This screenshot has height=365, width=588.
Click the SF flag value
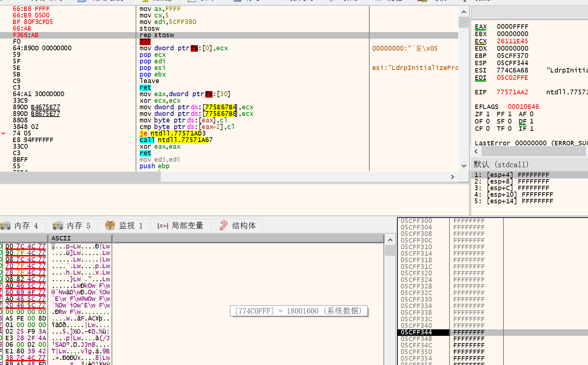(x=510, y=121)
